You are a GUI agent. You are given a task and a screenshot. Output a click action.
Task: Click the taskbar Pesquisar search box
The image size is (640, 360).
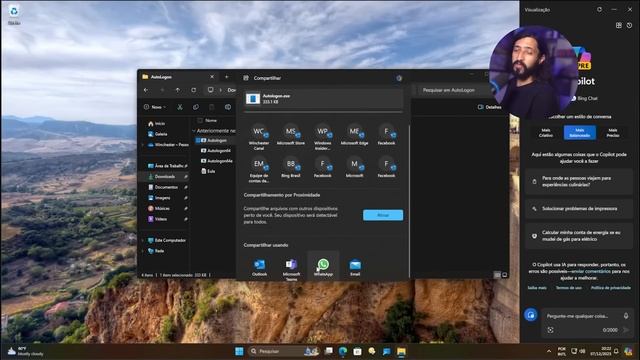pos(284,351)
